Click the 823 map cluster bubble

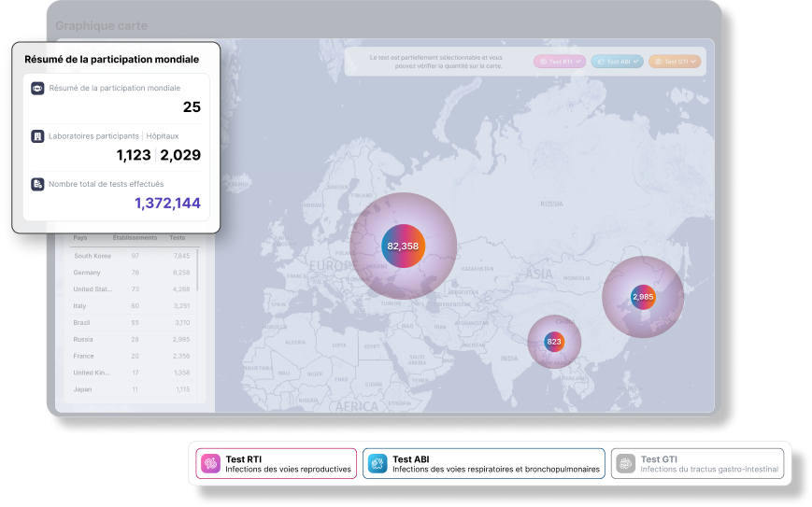click(554, 342)
